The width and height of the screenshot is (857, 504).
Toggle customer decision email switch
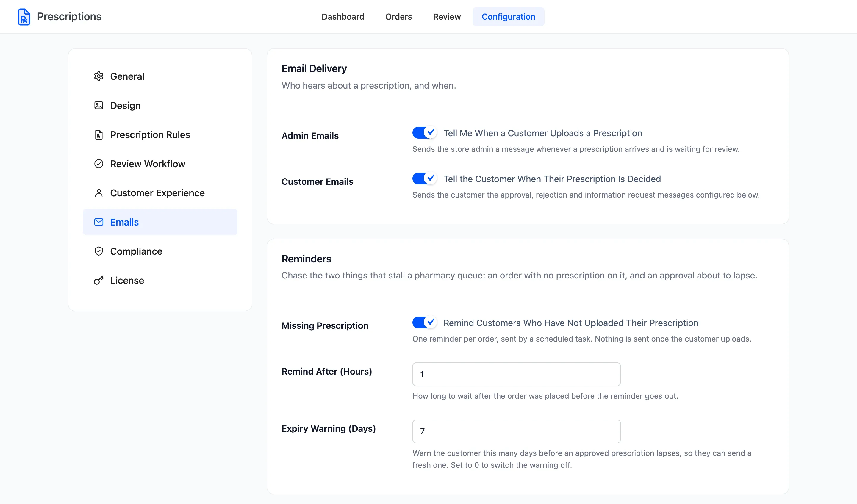pyautogui.click(x=424, y=179)
